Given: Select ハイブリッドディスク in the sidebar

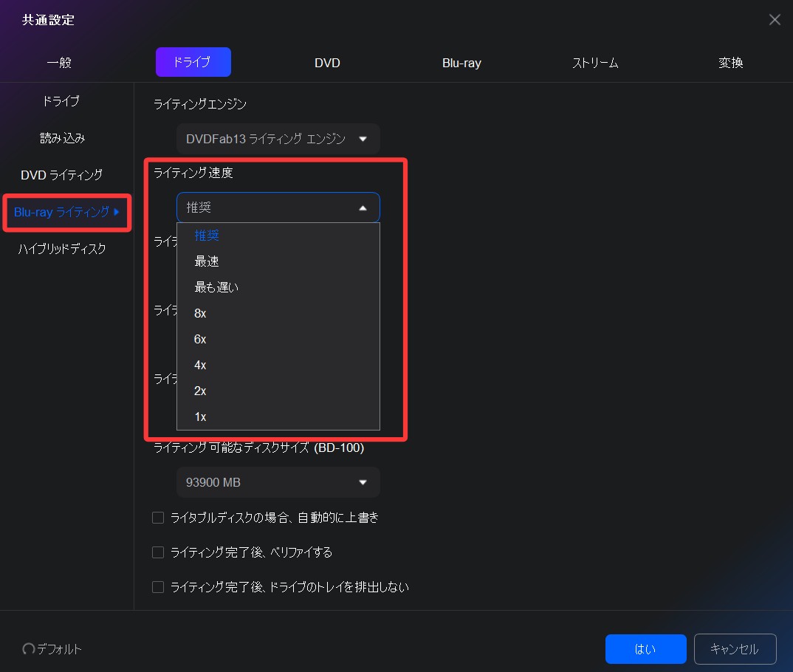Looking at the screenshot, I should [62, 249].
